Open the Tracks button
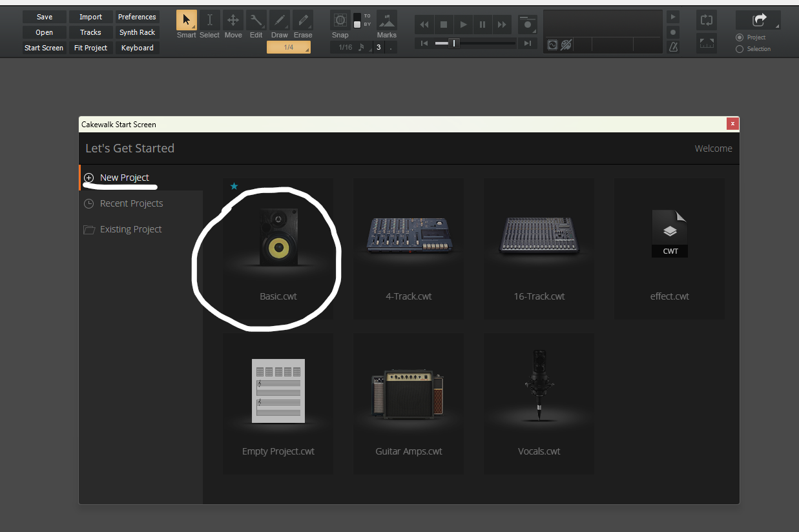Image resolution: width=799 pixels, height=532 pixels. click(x=91, y=32)
